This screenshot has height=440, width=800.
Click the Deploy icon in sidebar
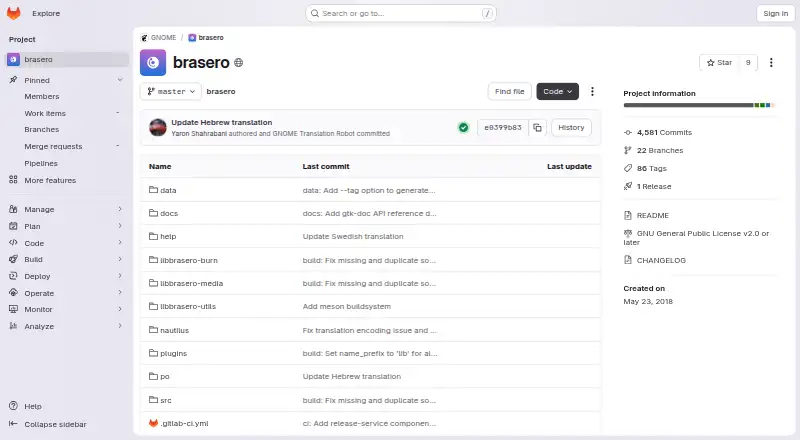[x=13, y=276]
